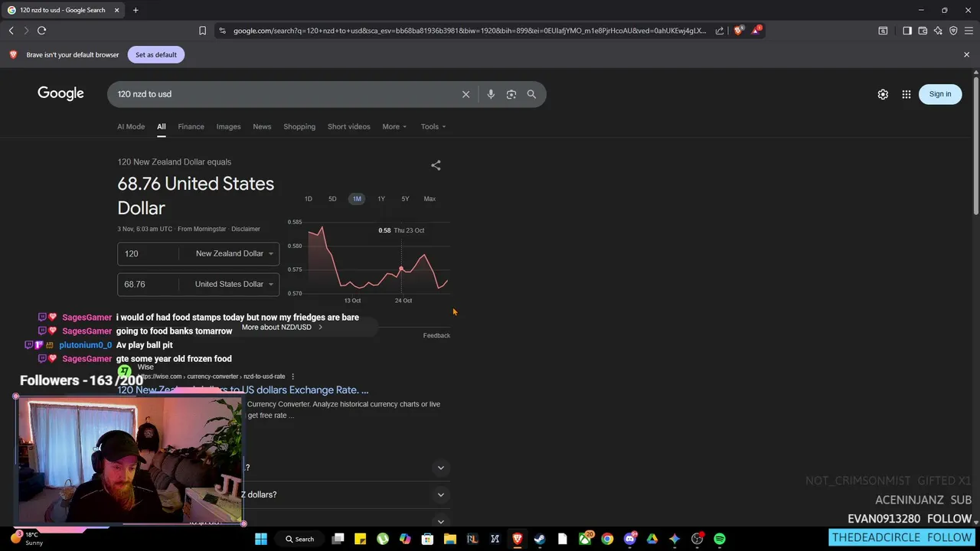Image resolution: width=980 pixels, height=551 pixels.
Task: Edit the 120 amount field
Action: (148, 253)
